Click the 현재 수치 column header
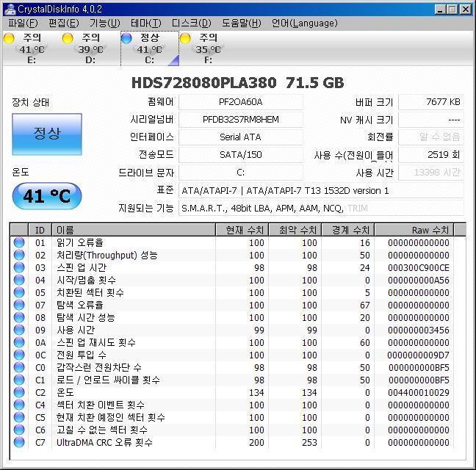This screenshot has height=470, width=476. pos(242,230)
